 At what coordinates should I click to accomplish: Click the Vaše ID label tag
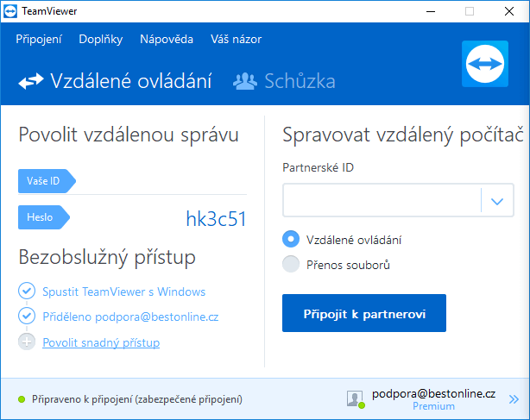[47, 181]
